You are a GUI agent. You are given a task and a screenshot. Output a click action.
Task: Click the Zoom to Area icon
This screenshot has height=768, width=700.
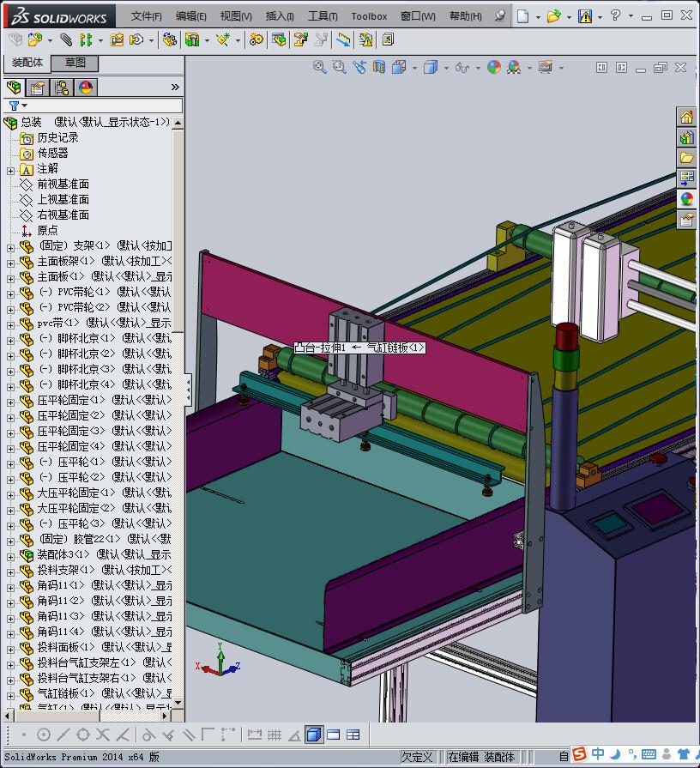pos(339,67)
